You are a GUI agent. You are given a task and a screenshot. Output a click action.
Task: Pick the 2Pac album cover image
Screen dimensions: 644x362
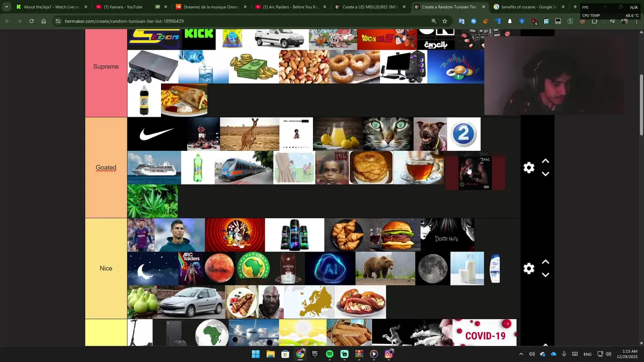[x=475, y=172]
